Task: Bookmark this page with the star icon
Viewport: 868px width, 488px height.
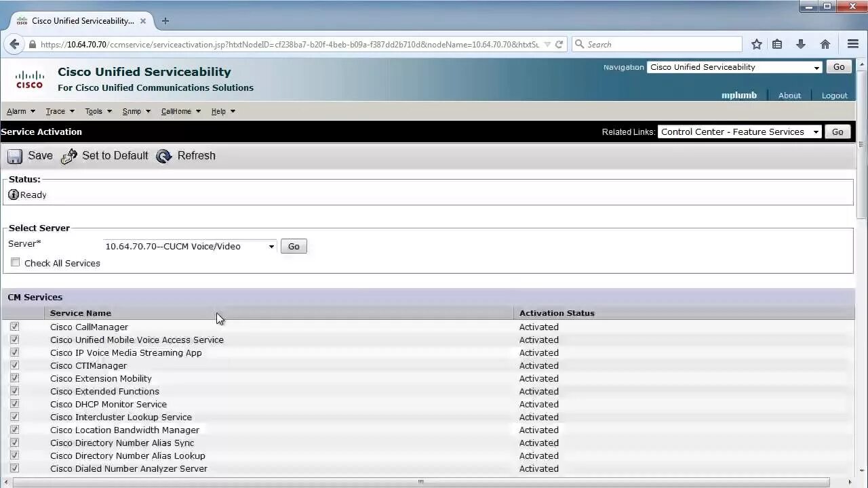Action: (757, 44)
